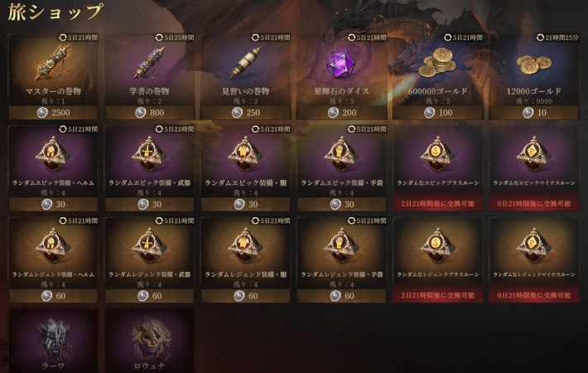Click the ランダムレジェンド装備・服 armor icon
This screenshot has height=373, width=588.
(246, 246)
